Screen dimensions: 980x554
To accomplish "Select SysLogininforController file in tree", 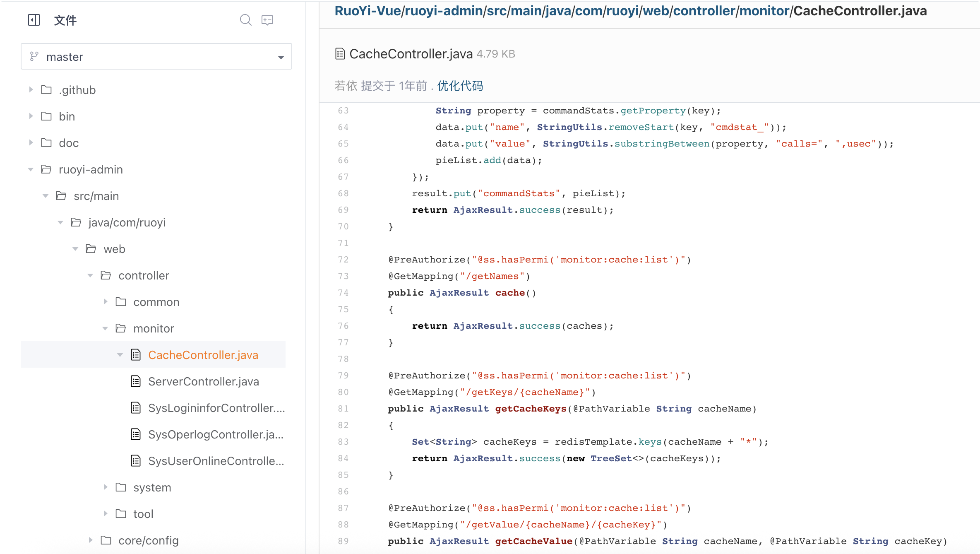I will click(216, 408).
